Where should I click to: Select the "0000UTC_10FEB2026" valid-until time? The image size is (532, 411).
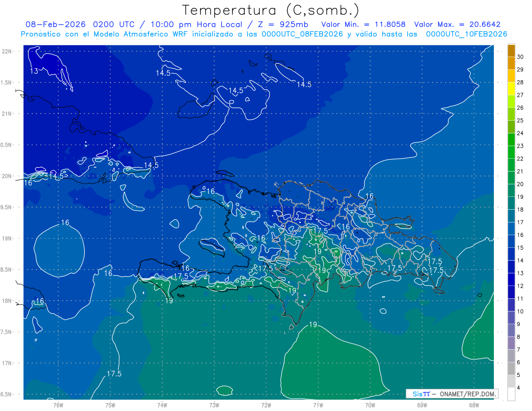pos(466,34)
